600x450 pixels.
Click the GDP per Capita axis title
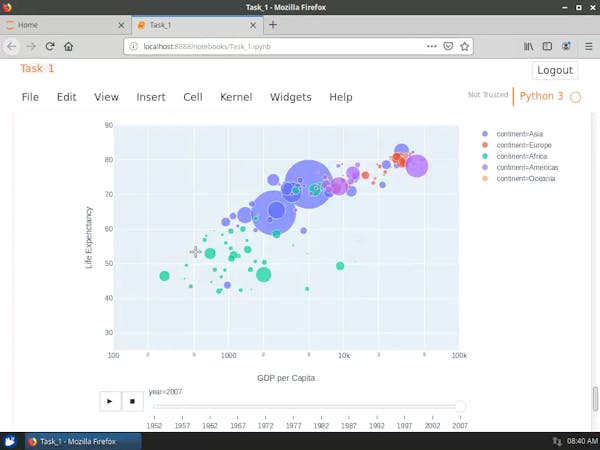(x=286, y=378)
